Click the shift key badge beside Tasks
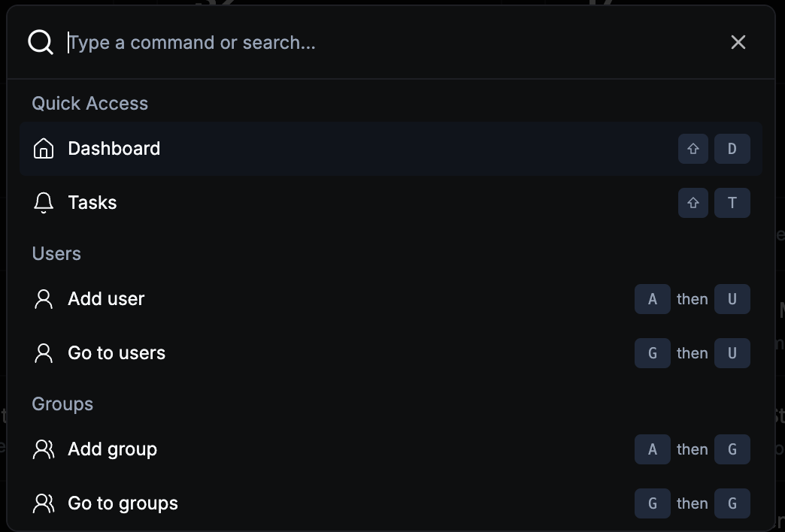 tap(693, 203)
